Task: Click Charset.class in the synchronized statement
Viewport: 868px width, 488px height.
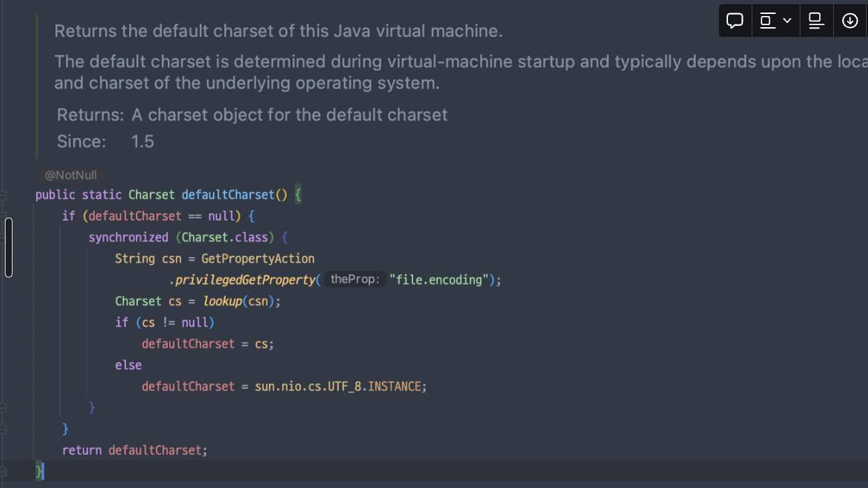Action: point(225,238)
